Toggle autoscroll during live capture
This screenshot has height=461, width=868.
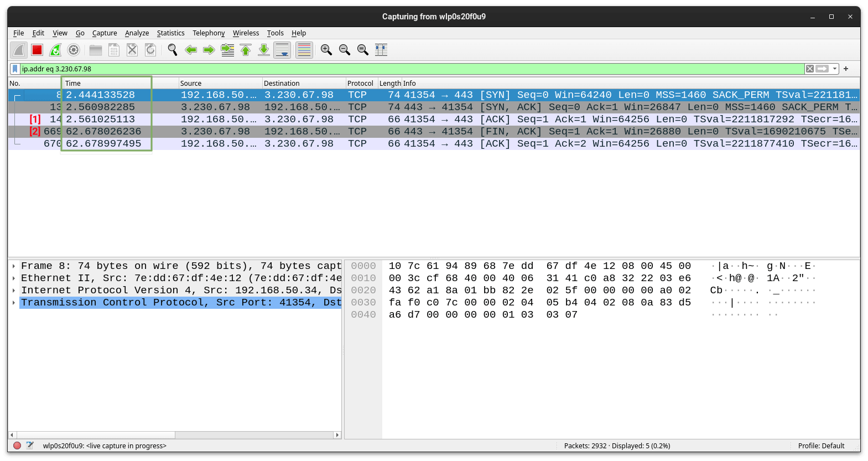coord(282,50)
